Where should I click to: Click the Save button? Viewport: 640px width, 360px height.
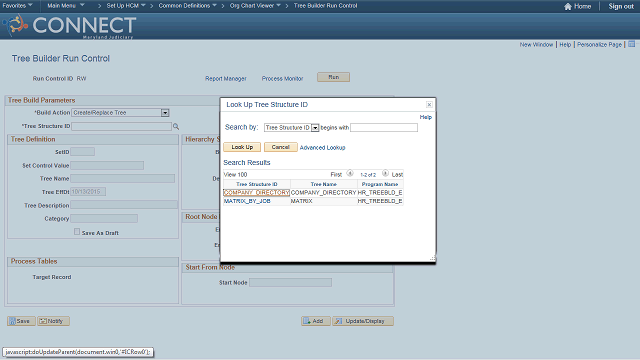[x=21, y=321]
